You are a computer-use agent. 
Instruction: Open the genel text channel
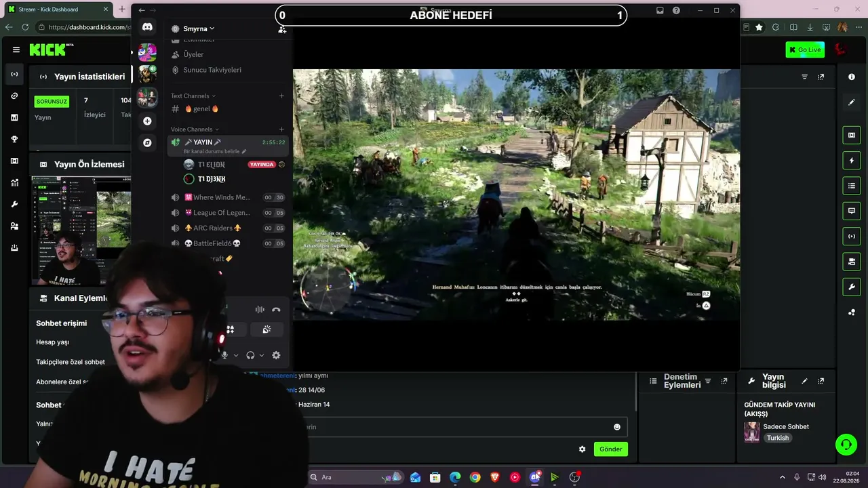click(229, 108)
